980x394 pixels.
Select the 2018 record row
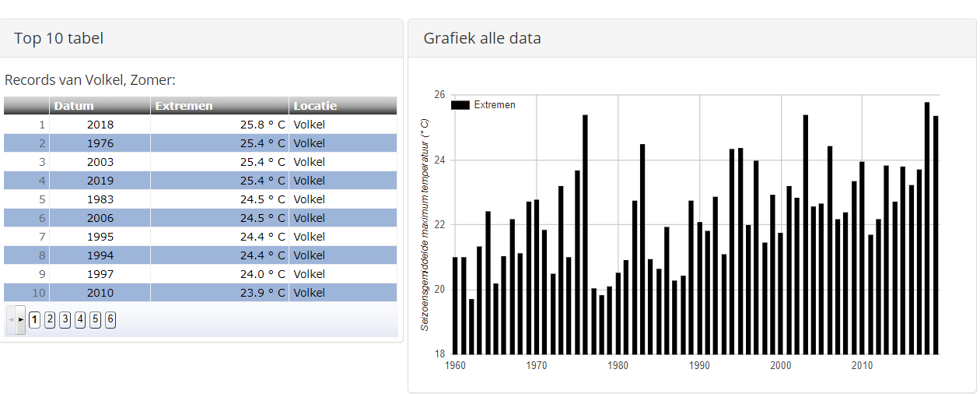point(200,125)
